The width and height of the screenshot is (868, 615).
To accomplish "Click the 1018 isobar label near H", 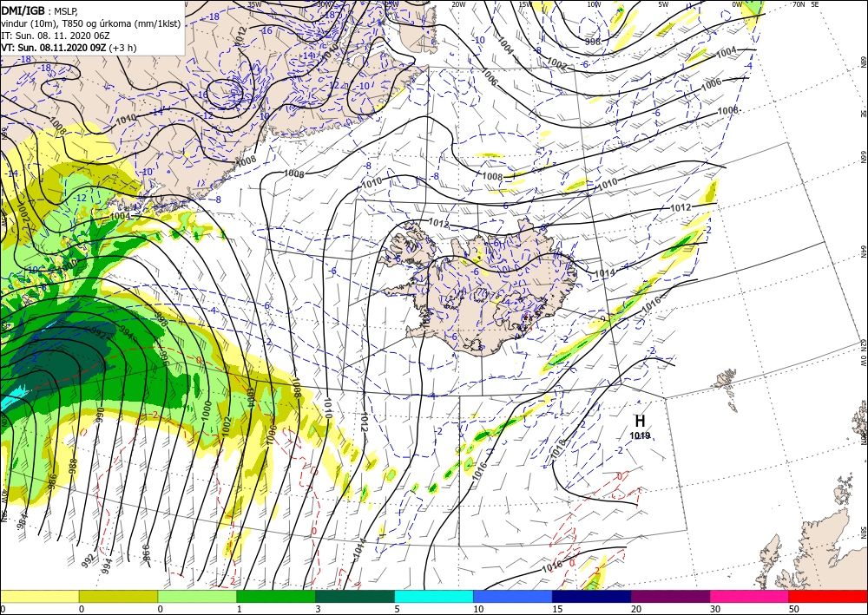I will pos(558,448).
